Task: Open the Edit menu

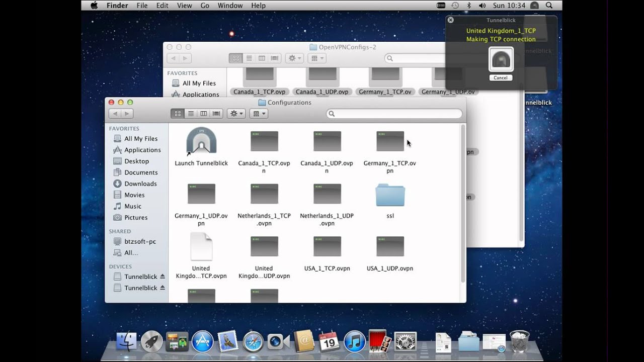Action: (x=162, y=6)
